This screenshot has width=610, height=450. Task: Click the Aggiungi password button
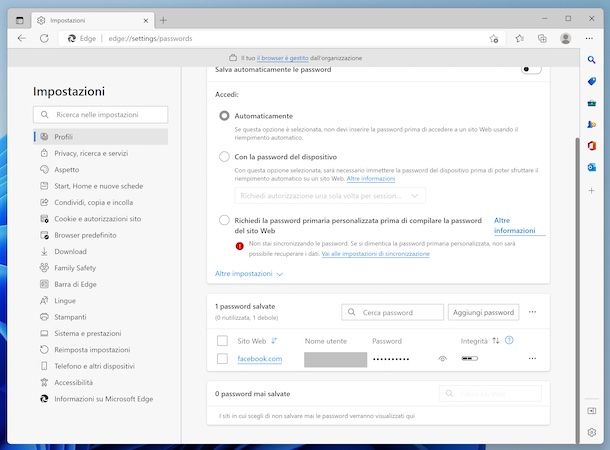tap(483, 312)
